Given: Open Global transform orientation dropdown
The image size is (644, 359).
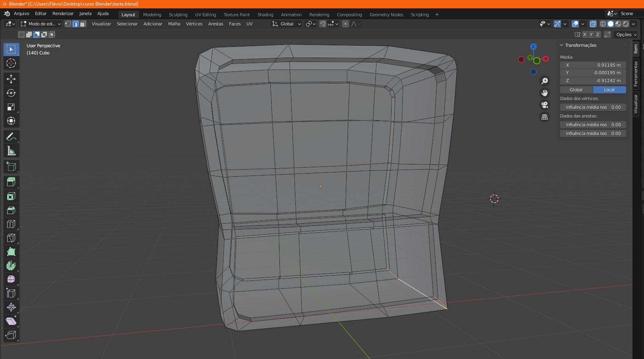Looking at the screenshot, I should click(286, 24).
